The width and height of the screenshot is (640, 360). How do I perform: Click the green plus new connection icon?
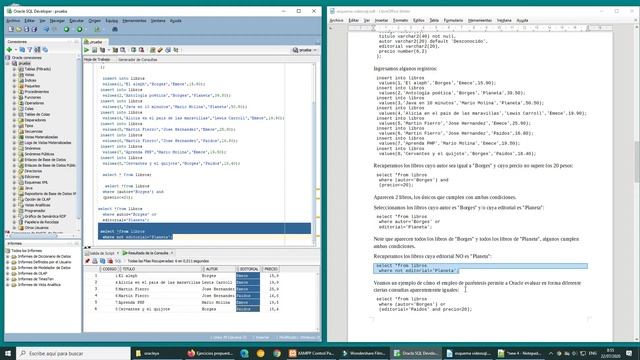click(x=9, y=49)
